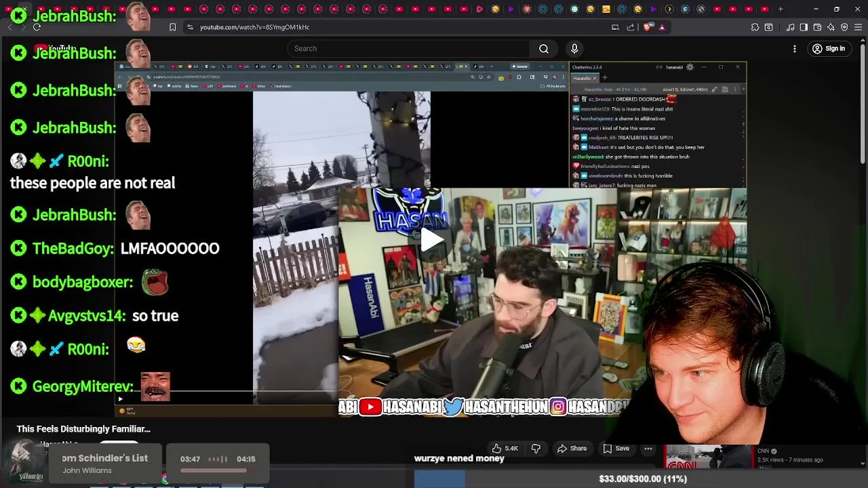Open the Brave Wallet icon

point(817,27)
